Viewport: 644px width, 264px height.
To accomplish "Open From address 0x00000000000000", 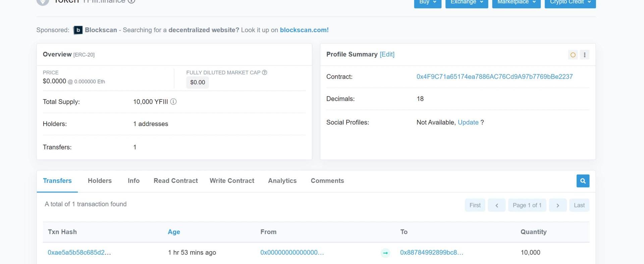I will point(292,253).
